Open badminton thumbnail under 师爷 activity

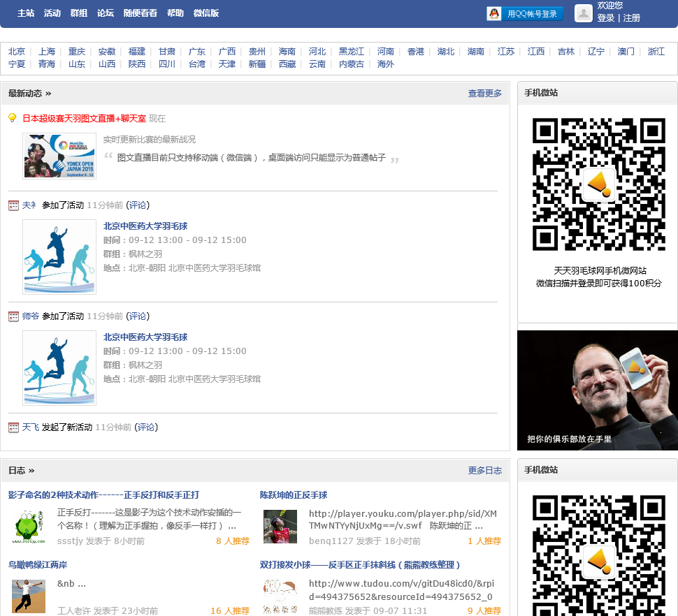coord(59,368)
